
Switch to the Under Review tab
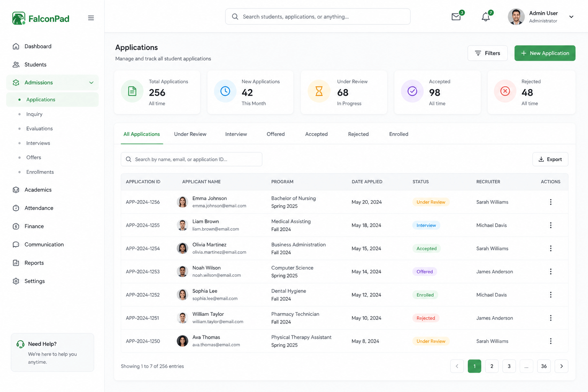click(x=190, y=134)
